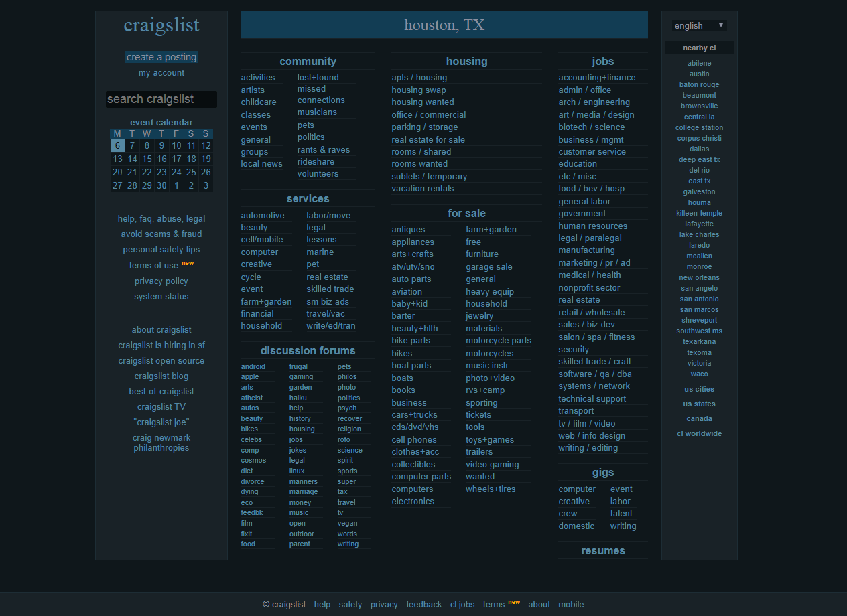Open the android discussion forum
Image resolution: width=847 pixels, height=616 pixels.
point(253,366)
